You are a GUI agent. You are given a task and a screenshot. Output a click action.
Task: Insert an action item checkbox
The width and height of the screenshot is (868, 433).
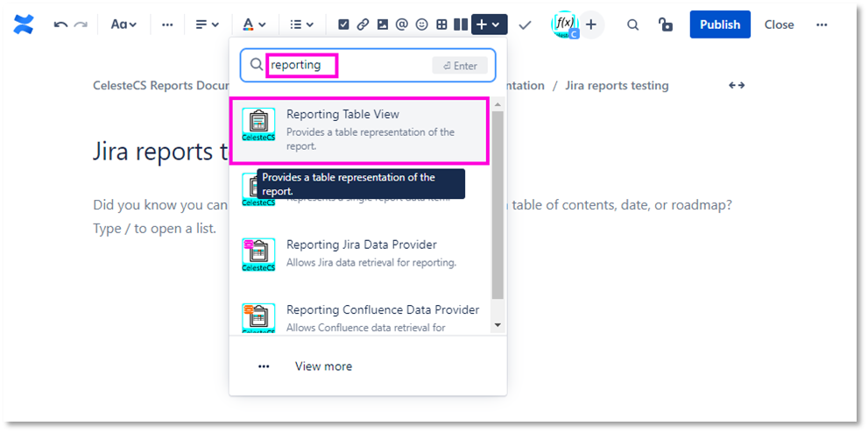tap(343, 25)
